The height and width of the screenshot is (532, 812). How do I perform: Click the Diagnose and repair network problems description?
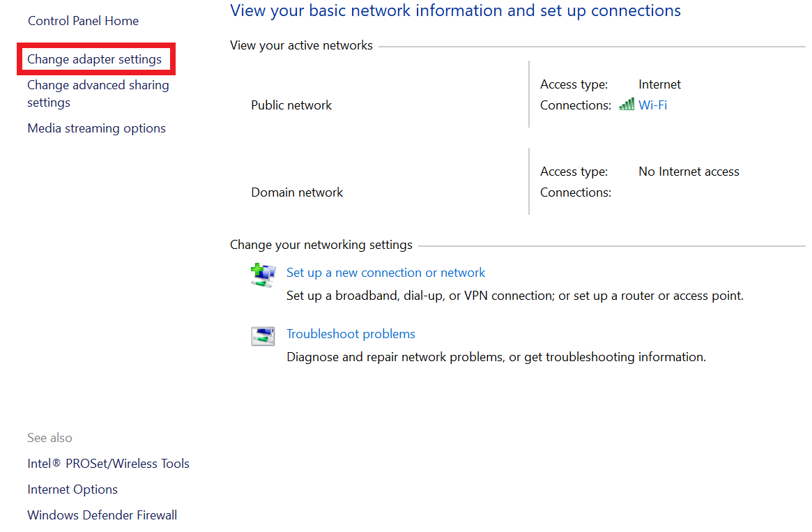(x=496, y=357)
